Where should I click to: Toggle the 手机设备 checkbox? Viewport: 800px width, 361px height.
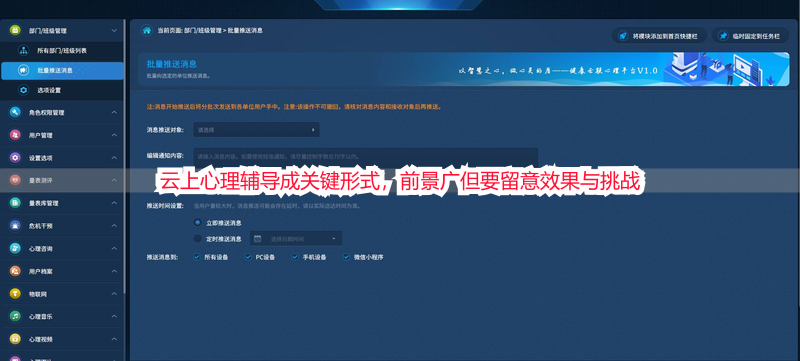[295, 257]
